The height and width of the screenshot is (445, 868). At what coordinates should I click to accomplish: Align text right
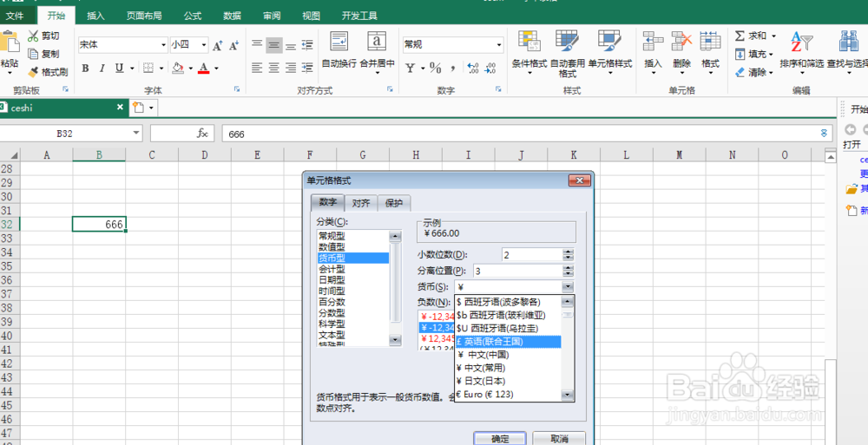pos(291,68)
